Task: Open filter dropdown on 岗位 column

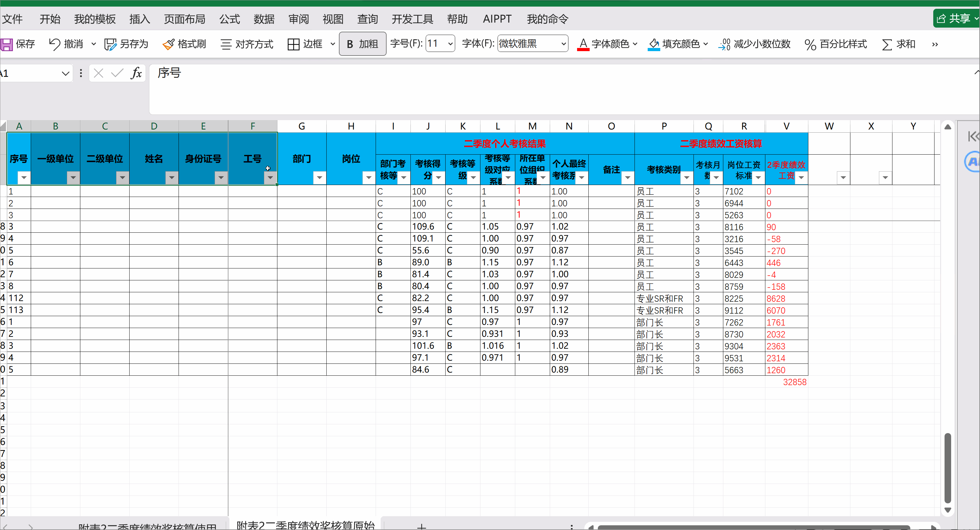Action: coord(369,178)
